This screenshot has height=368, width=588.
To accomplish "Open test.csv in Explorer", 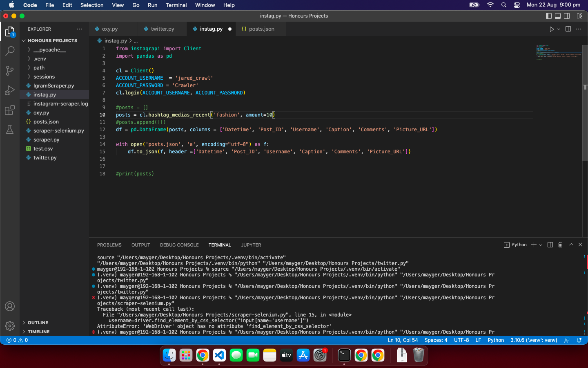I will (x=54, y=149).
